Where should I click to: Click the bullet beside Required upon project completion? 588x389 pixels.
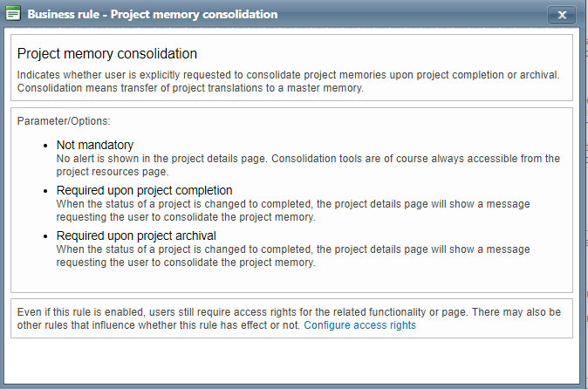(x=45, y=191)
